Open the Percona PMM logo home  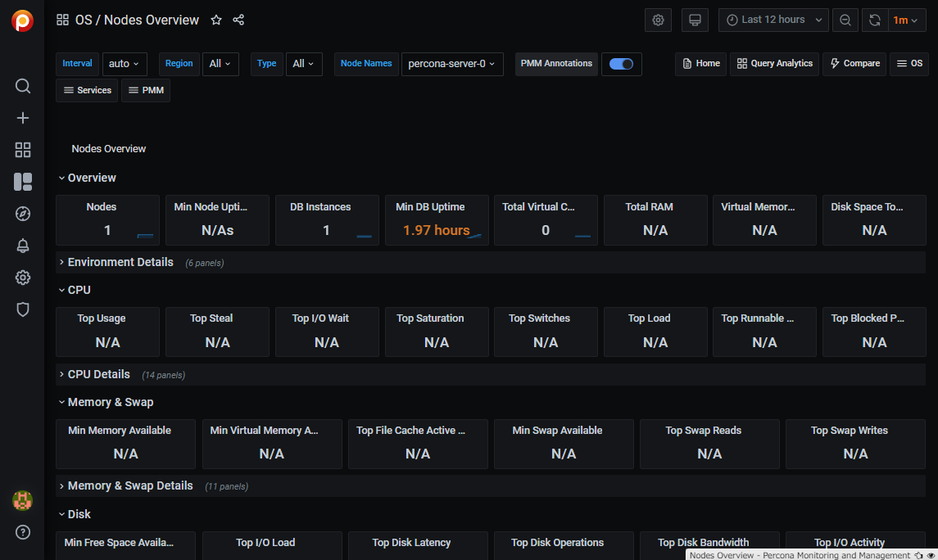(x=22, y=20)
